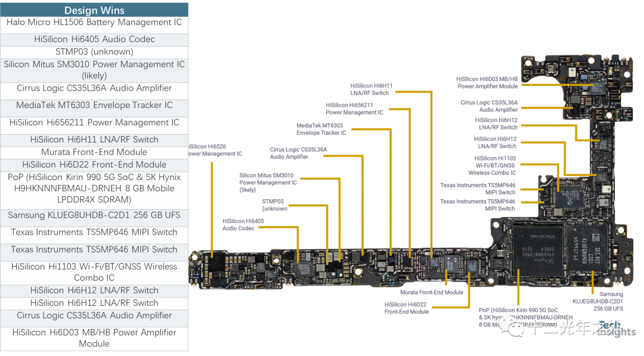Image resolution: width=644 pixels, height=356 pixels.
Task: Click board callout label Samsung KLUEG8UHDB-C2D1 256 GB UFS
Action: tap(598, 301)
